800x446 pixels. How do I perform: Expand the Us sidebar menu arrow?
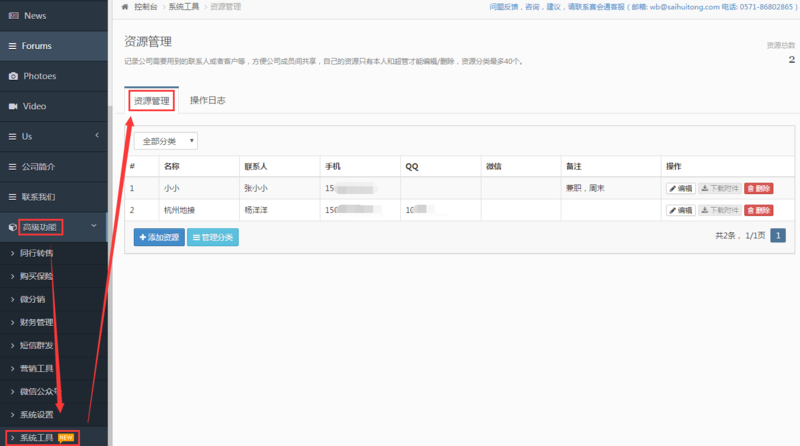coord(96,136)
